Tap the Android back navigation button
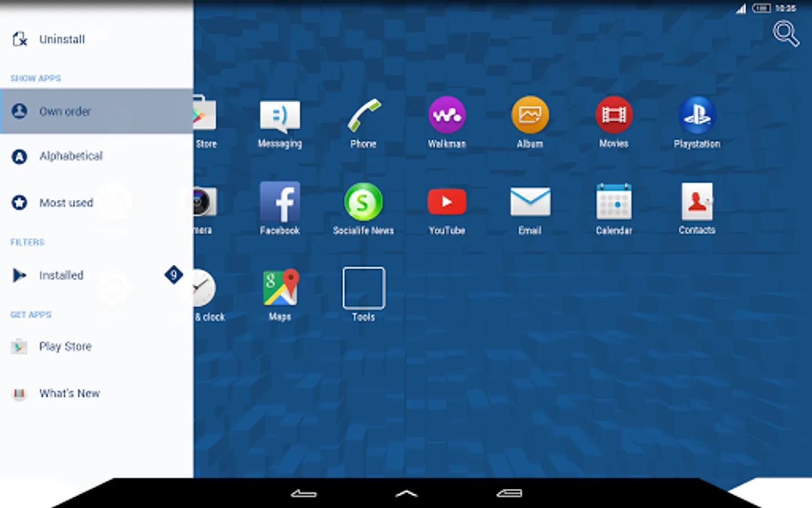This screenshot has width=812, height=508. point(303,493)
